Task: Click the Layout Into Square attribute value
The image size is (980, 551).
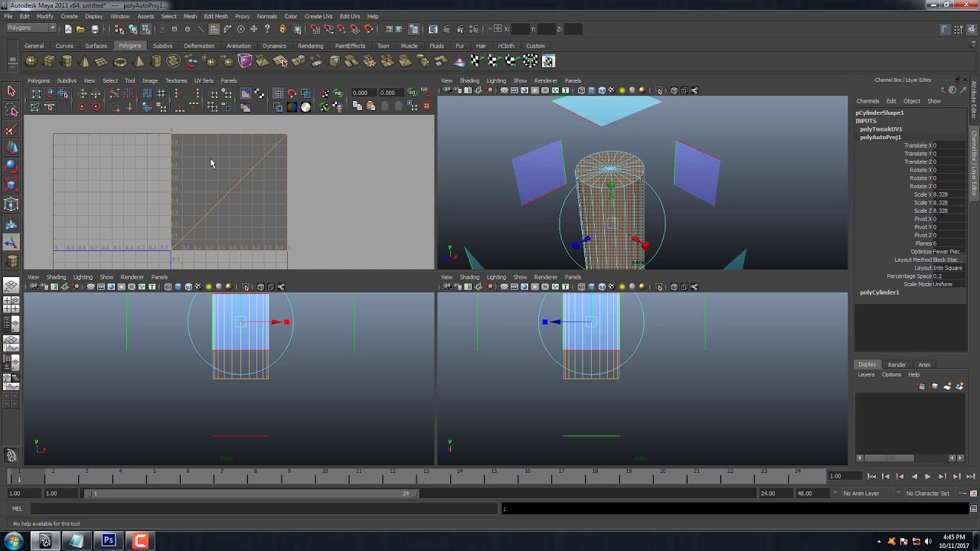Action: pyautogui.click(x=947, y=268)
